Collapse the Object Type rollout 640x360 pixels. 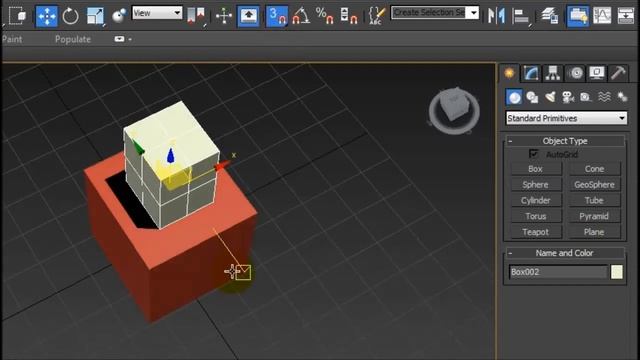(565, 141)
